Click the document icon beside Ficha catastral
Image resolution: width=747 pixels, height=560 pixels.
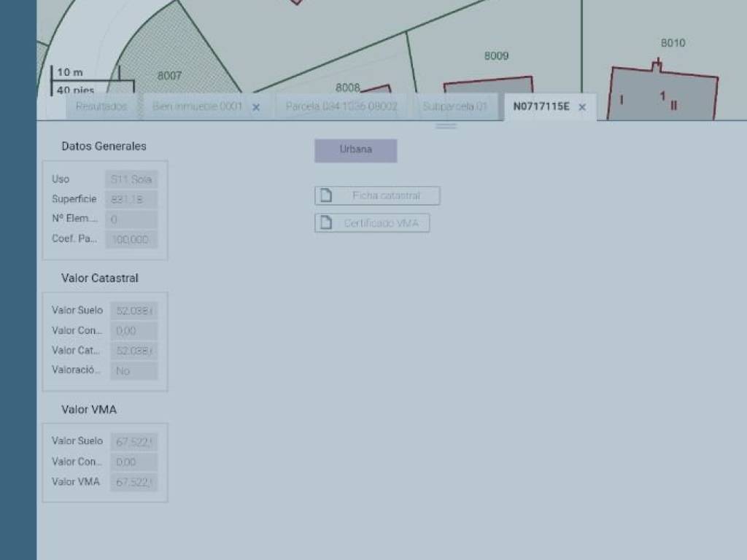(x=327, y=195)
